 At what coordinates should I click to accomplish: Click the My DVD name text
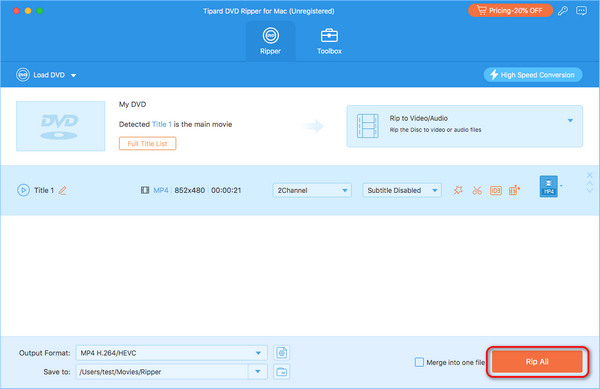[x=132, y=104]
